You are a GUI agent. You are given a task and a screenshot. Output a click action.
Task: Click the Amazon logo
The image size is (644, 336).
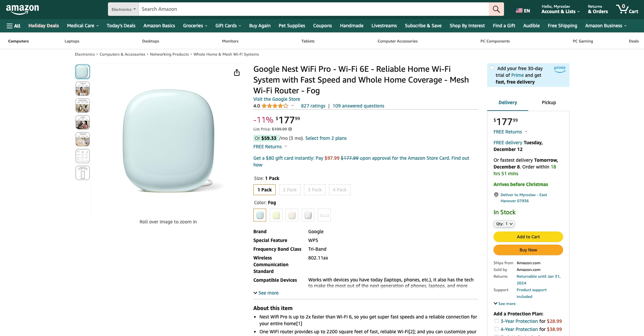pyautogui.click(x=23, y=9)
